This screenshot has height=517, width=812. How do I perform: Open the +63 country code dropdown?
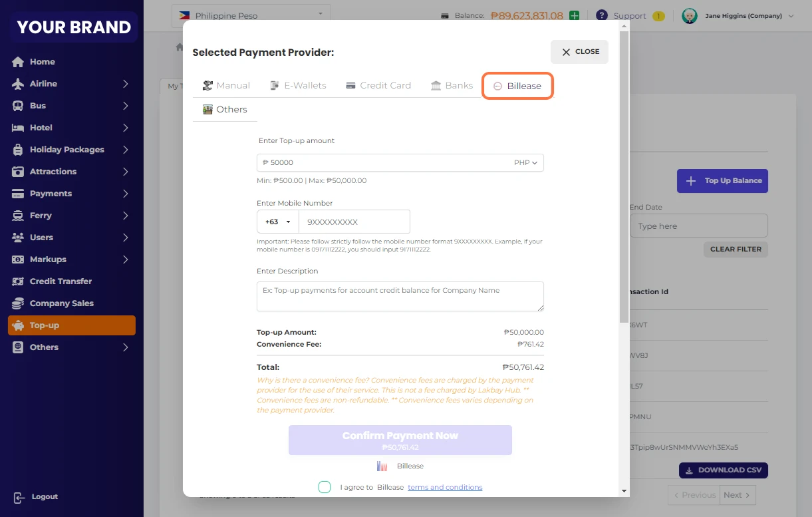coord(278,222)
